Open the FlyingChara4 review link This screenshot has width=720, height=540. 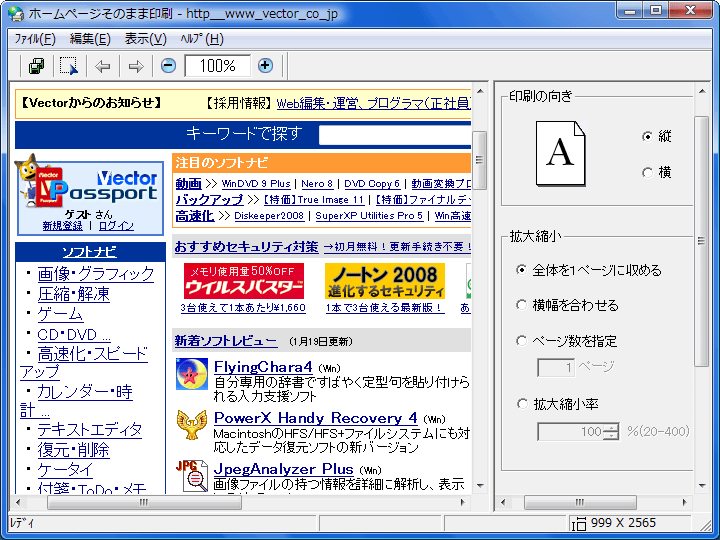[x=263, y=367]
